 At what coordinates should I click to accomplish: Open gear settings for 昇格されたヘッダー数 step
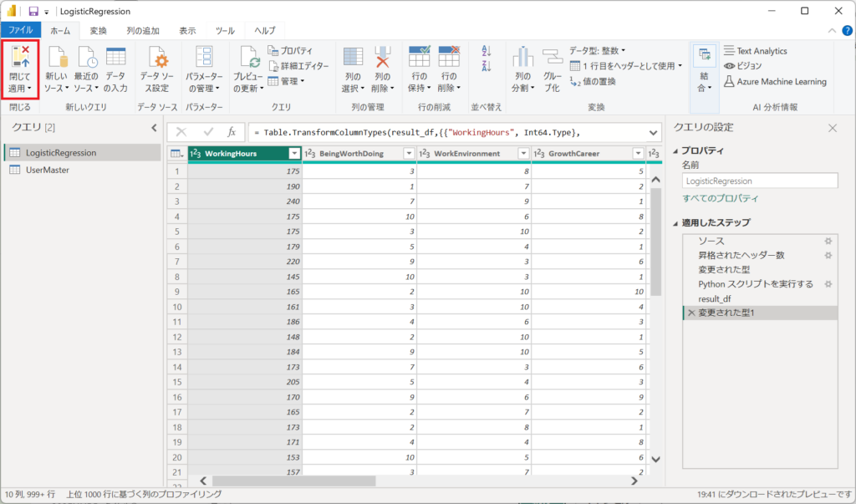[x=828, y=255]
